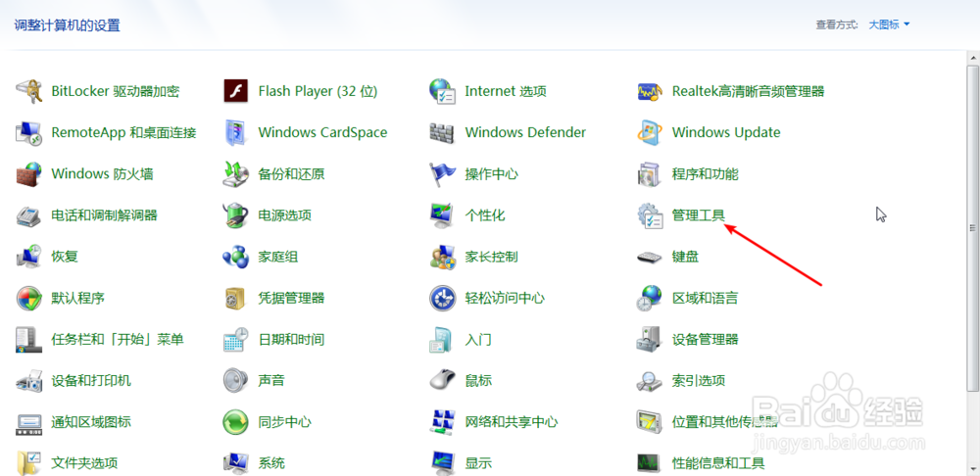
Task: Open the 大图标 view mode dropdown
Action: pyautogui.click(x=889, y=25)
